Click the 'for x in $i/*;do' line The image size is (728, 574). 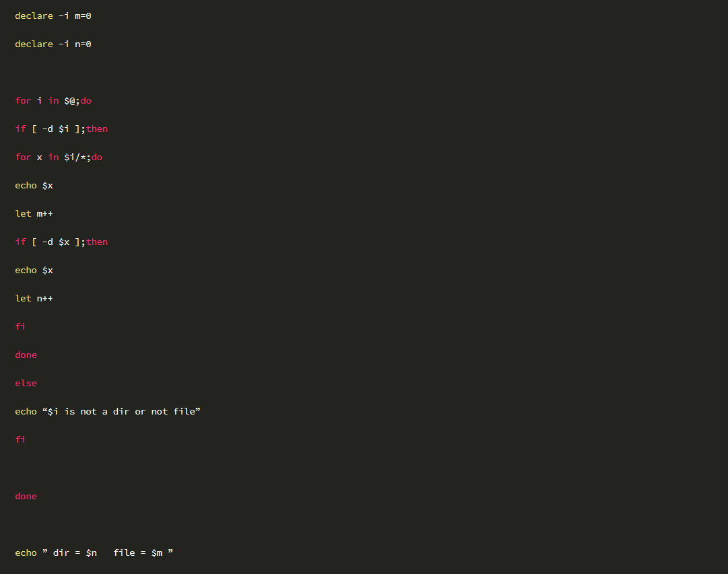(x=59, y=157)
